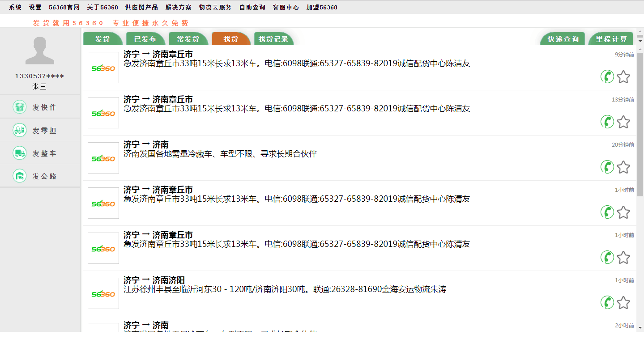Image resolution: width=644 pixels, height=339 pixels.
Task: Click the 济宁 → 济南 title, 20分钟前 listing
Action: tap(146, 145)
